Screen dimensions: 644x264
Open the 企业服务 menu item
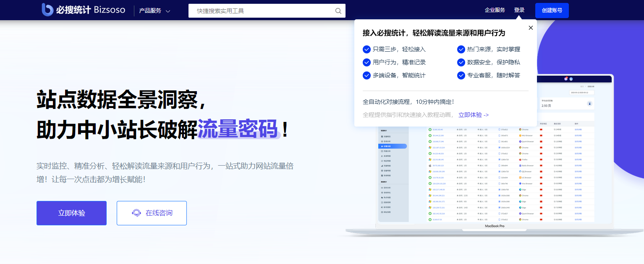tap(495, 10)
